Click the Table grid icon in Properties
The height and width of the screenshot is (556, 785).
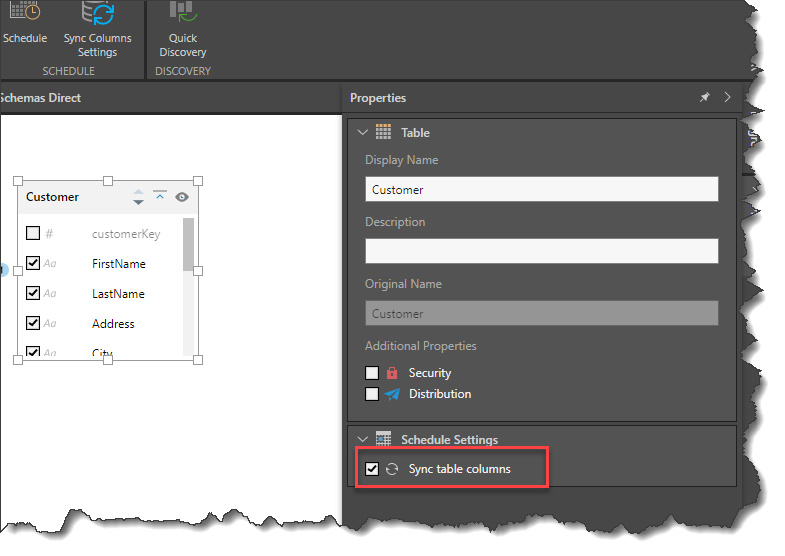383,133
